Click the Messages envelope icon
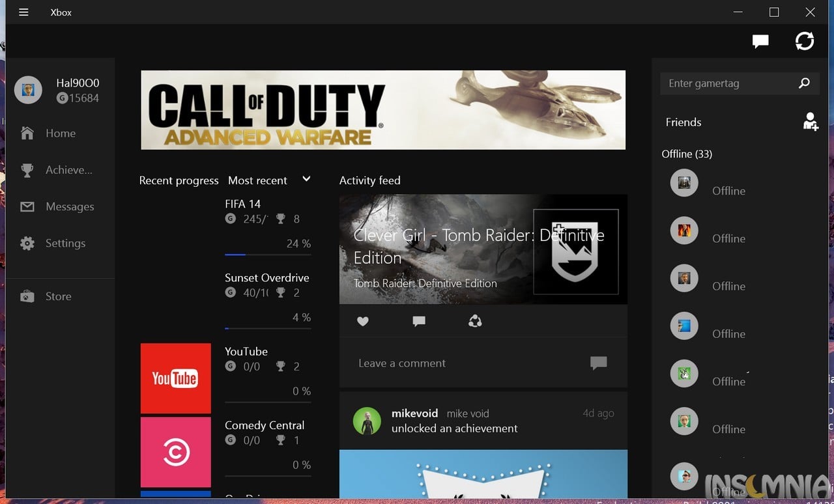 pyautogui.click(x=27, y=207)
